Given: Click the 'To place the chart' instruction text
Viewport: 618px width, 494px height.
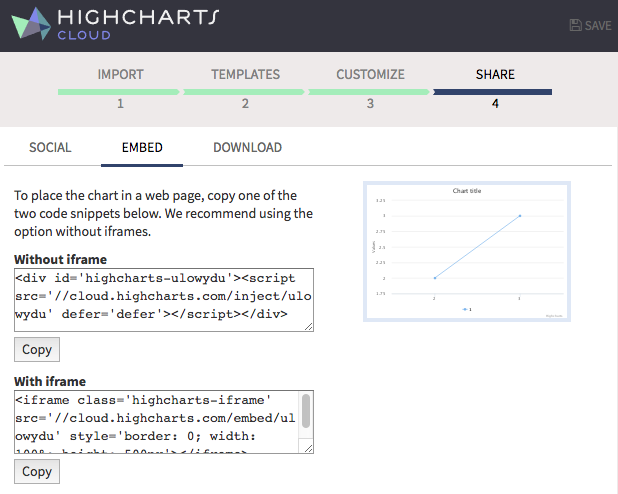Looking at the screenshot, I should 164,213.
